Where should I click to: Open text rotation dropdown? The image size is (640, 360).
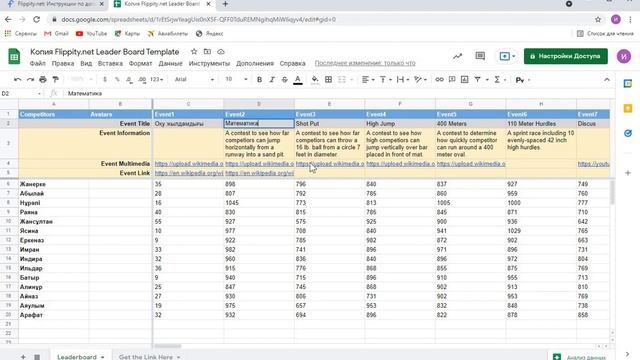420,80
